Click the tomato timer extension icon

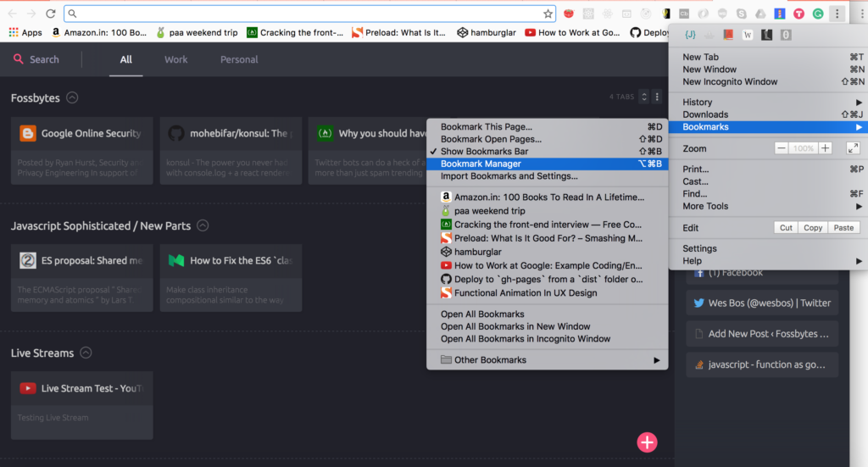click(569, 14)
